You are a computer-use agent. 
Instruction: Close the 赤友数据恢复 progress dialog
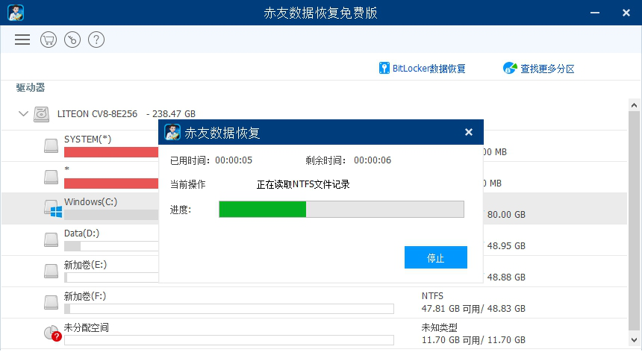pos(469,132)
